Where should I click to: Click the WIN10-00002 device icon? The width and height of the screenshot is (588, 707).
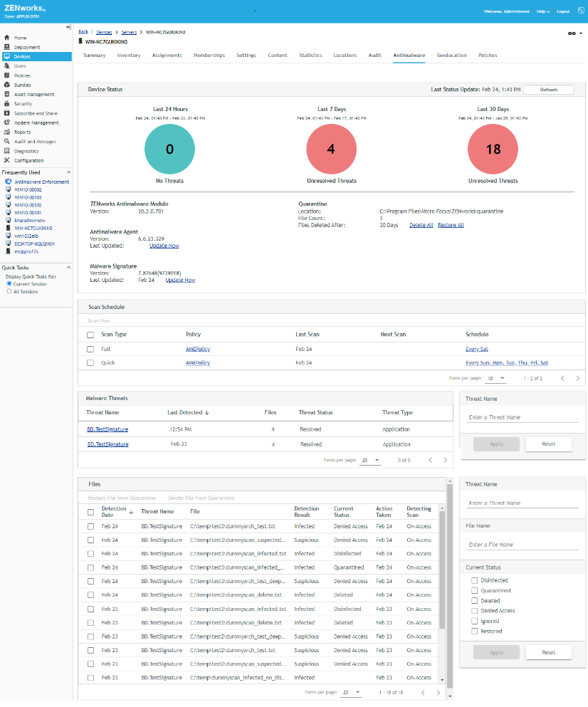(x=8, y=190)
